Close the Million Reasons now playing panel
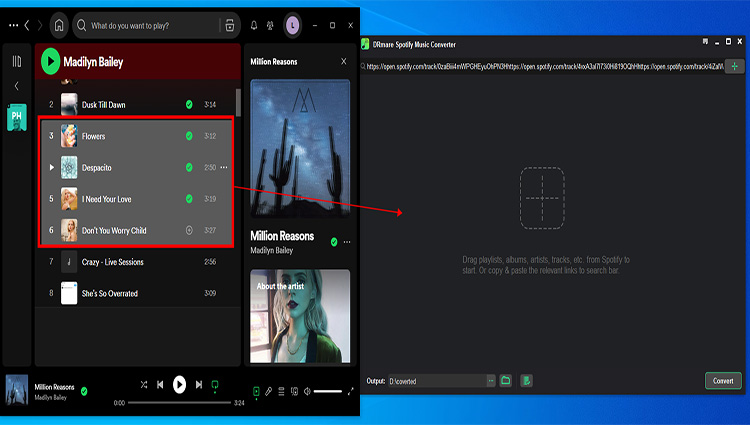Viewport: 750px width, 425px height. tap(343, 61)
